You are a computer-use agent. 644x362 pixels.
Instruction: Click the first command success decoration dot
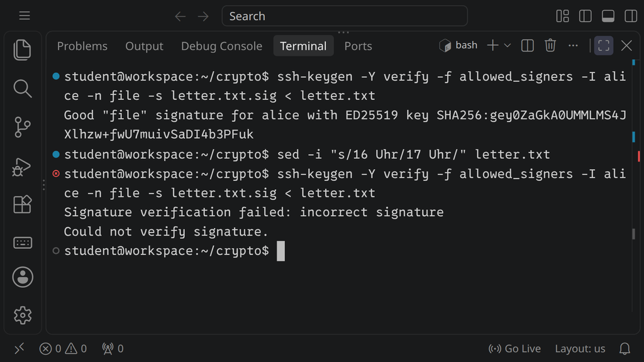(56, 76)
